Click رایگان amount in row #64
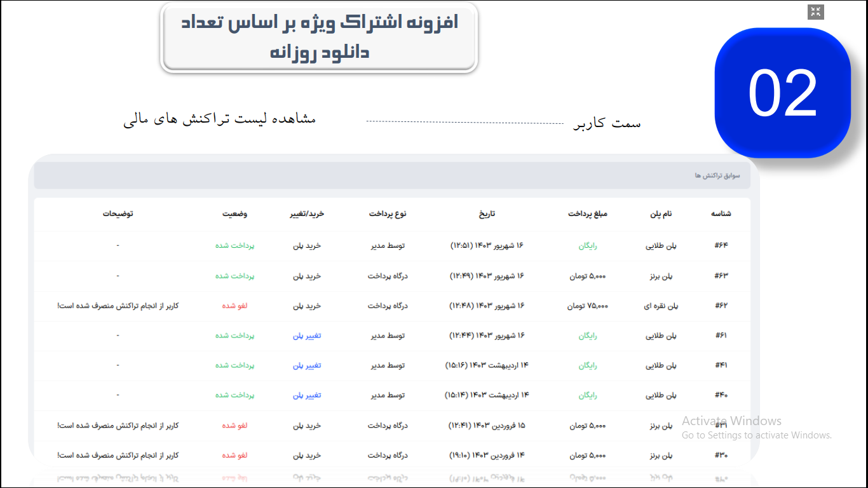This screenshot has width=868, height=488. tap(588, 246)
